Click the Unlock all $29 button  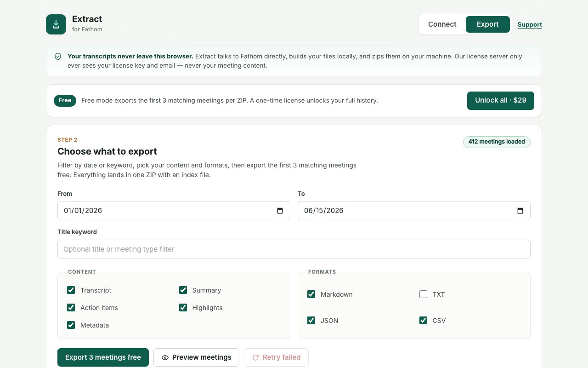coord(501,101)
